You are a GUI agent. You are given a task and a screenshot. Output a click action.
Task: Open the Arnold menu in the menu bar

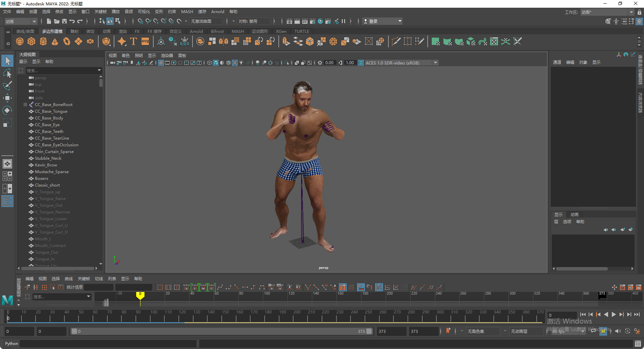(217, 12)
